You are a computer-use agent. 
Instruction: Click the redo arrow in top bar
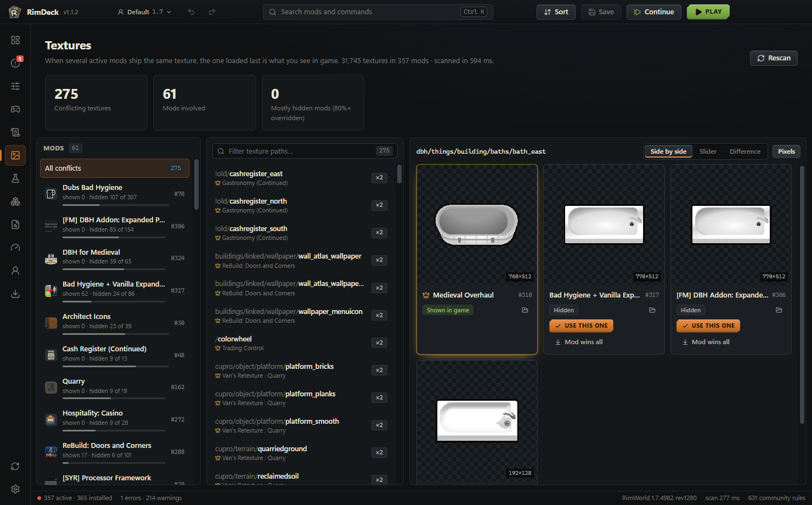point(212,12)
